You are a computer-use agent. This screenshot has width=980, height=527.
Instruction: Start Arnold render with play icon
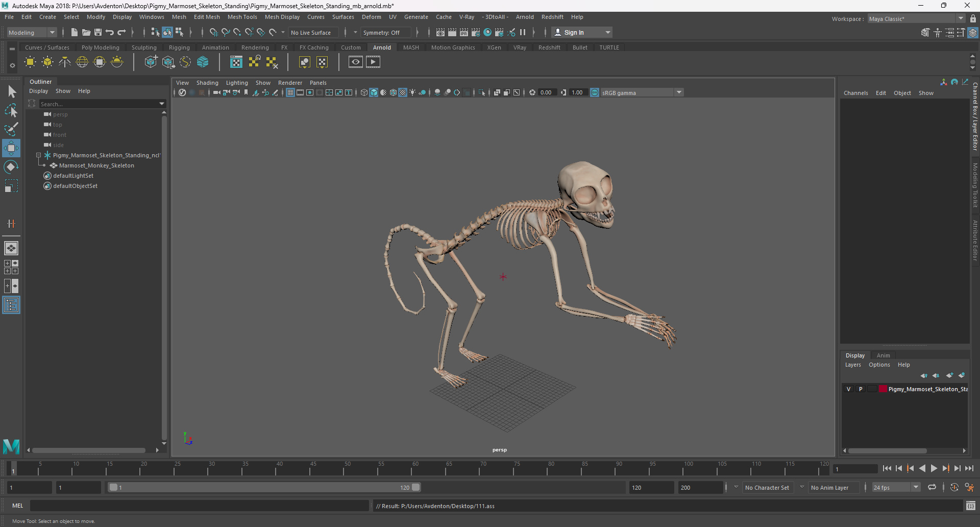click(373, 62)
